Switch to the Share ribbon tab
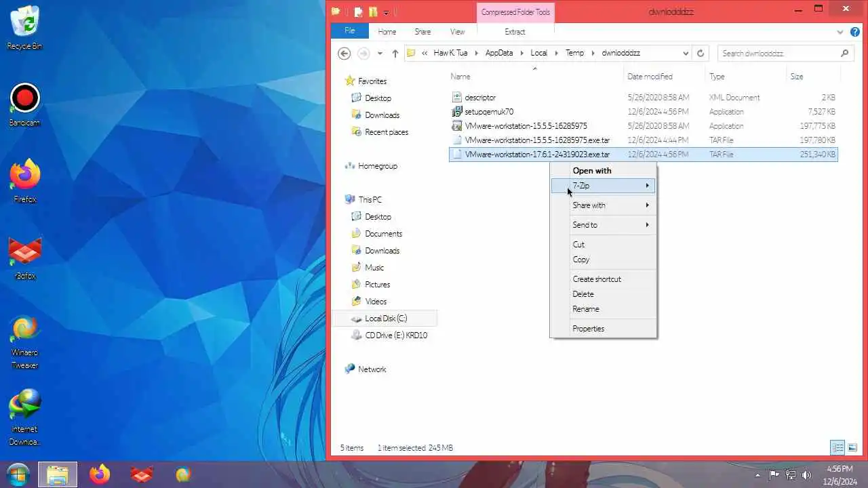 point(422,32)
